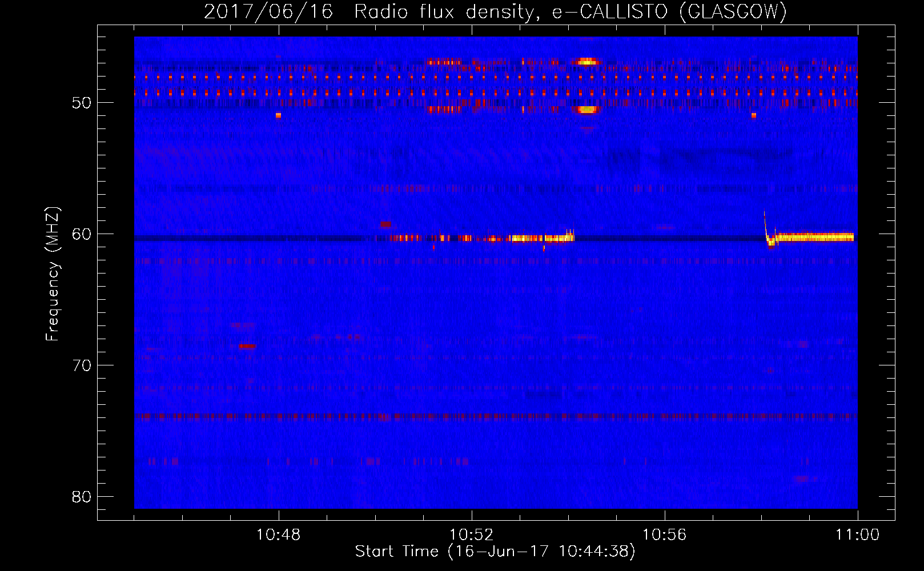Click the yellow emission band at 60 MHz near 10:53

click(543, 238)
